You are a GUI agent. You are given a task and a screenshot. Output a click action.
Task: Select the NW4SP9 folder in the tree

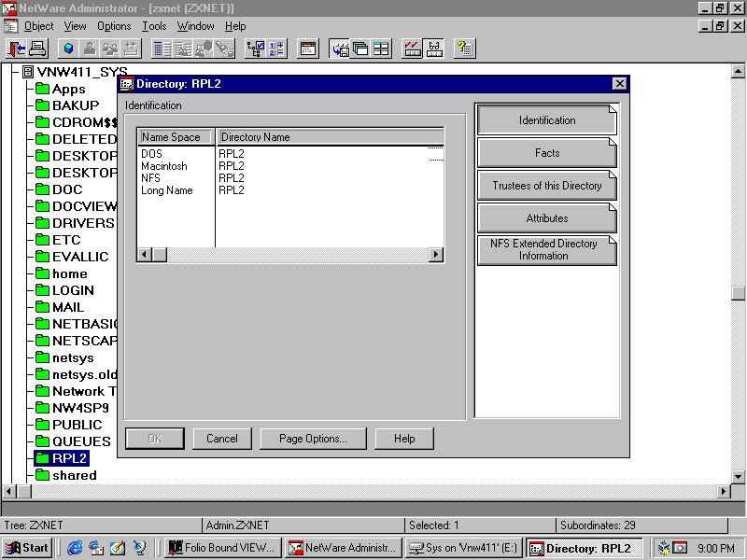point(72,408)
